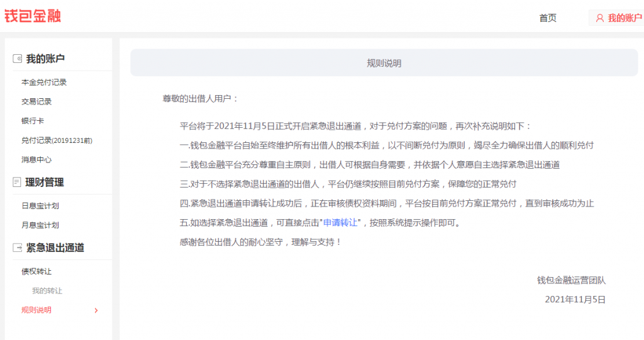
Task: Open 债权转让 in sidebar
Action: 36,271
